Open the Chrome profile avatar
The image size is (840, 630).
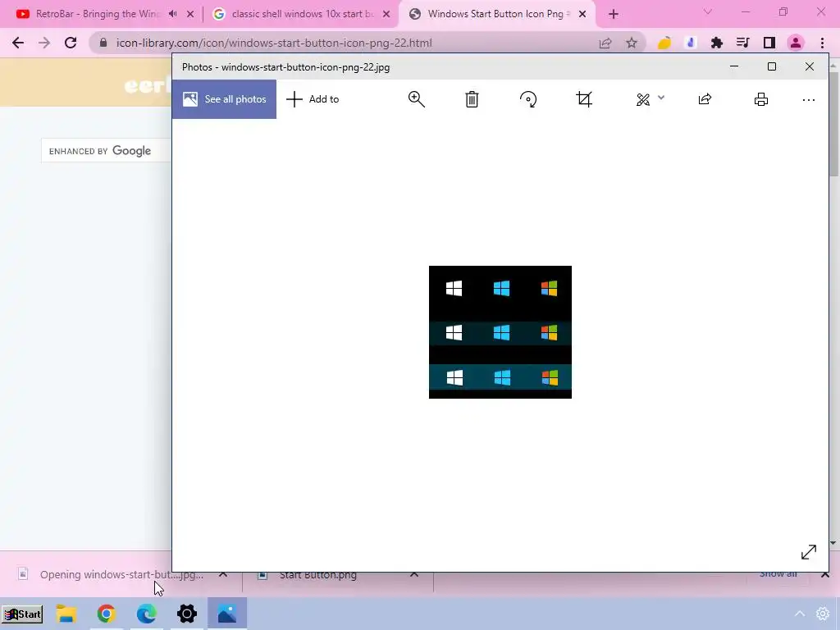tap(796, 43)
